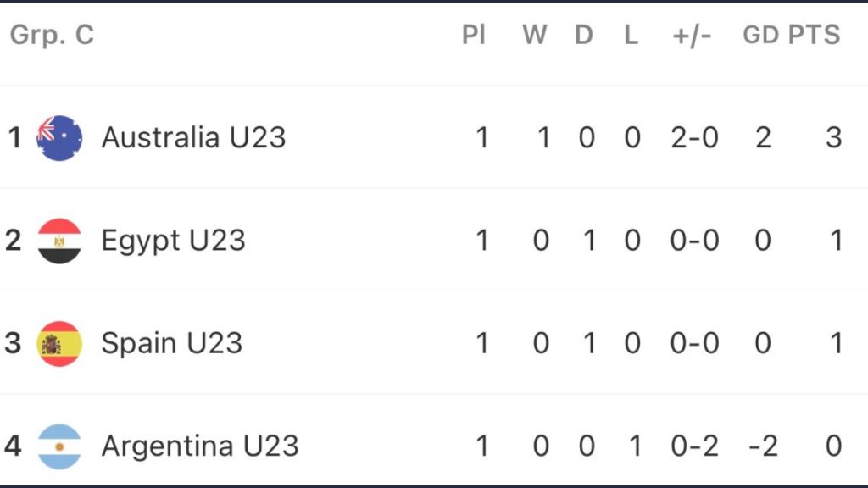Click the GD column header
The width and height of the screenshot is (868, 488).
click(760, 35)
